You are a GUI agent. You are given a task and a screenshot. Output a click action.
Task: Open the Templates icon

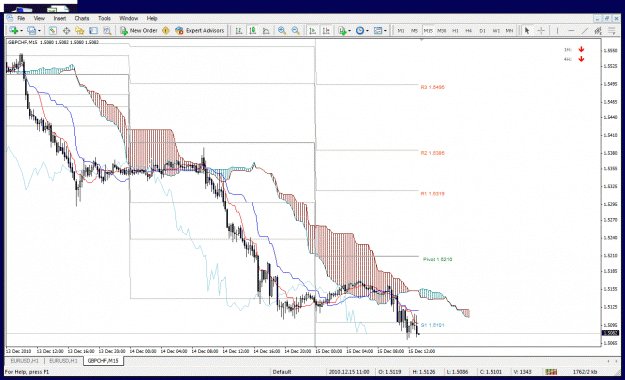point(378,30)
